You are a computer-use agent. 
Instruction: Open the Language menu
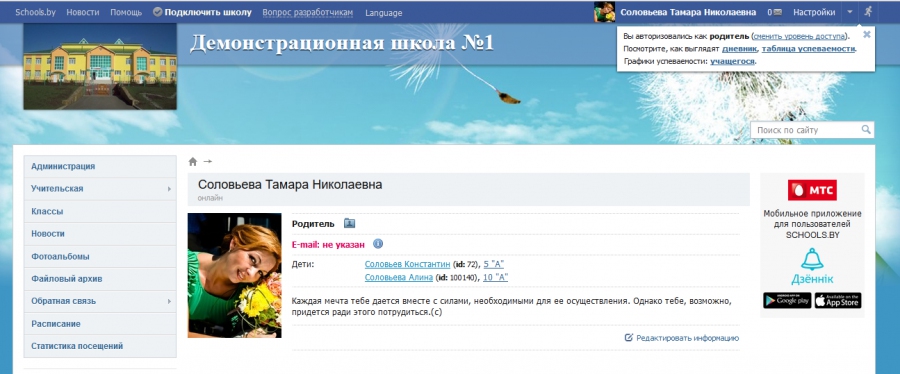pos(383,13)
